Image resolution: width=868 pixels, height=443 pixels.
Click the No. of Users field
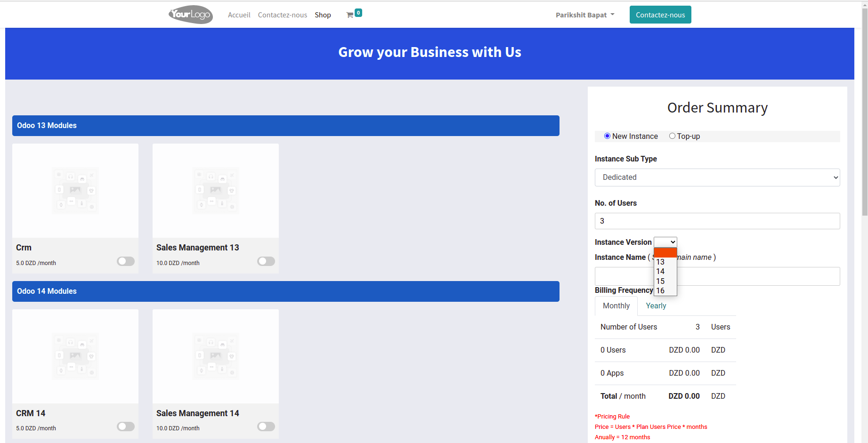click(x=717, y=221)
